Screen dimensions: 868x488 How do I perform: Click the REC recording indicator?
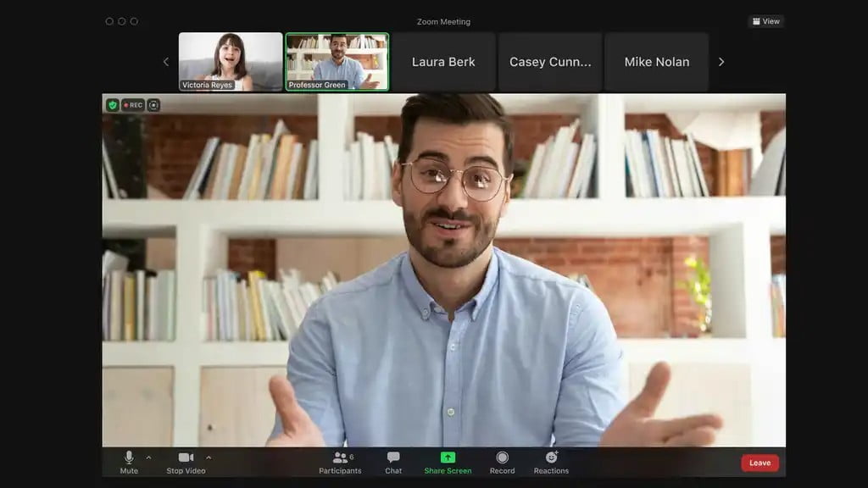pos(132,105)
